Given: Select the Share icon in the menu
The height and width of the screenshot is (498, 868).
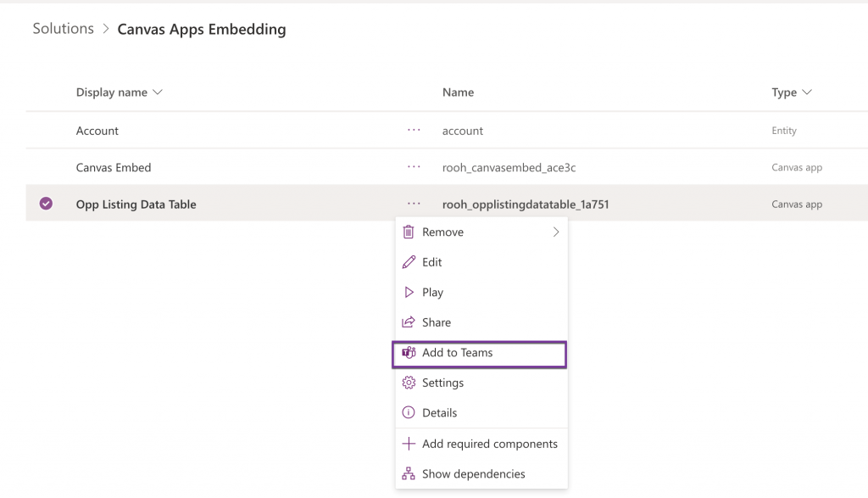Looking at the screenshot, I should click(x=410, y=322).
